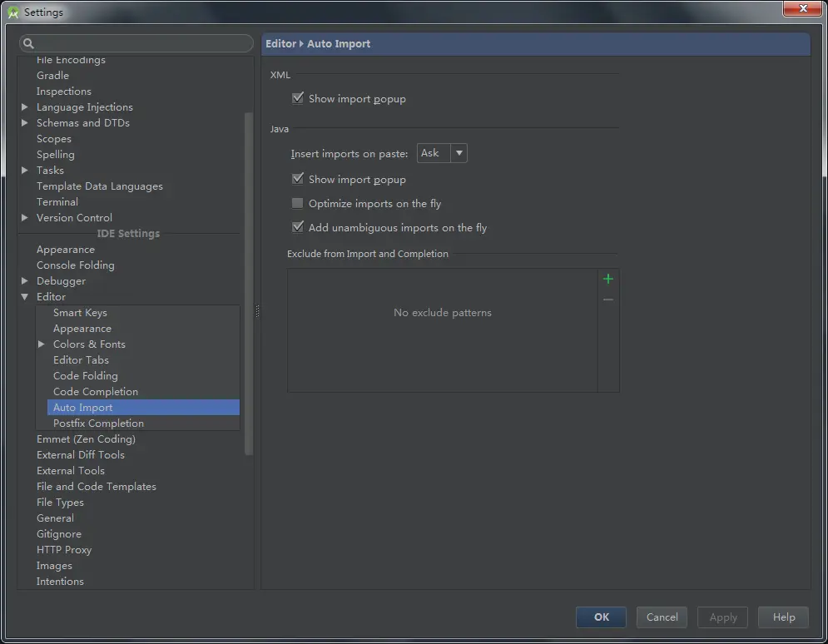Expand the Schemas and DTDs node

pos(25,122)
